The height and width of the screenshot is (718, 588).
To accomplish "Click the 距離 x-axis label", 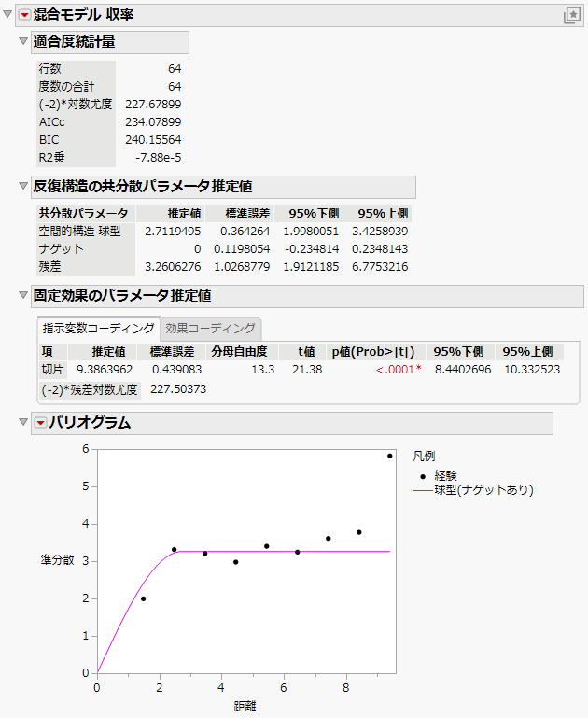I will [x=245, y=706].
